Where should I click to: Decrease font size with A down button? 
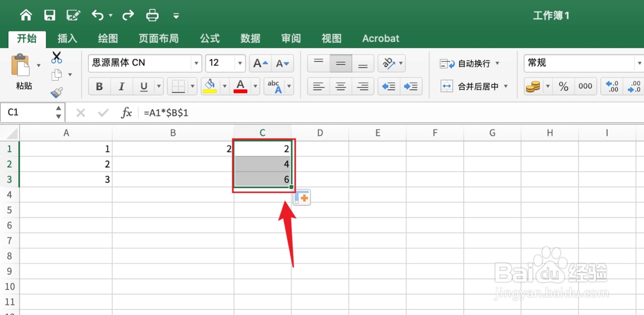pyautogui.click(x=283, y=63)
